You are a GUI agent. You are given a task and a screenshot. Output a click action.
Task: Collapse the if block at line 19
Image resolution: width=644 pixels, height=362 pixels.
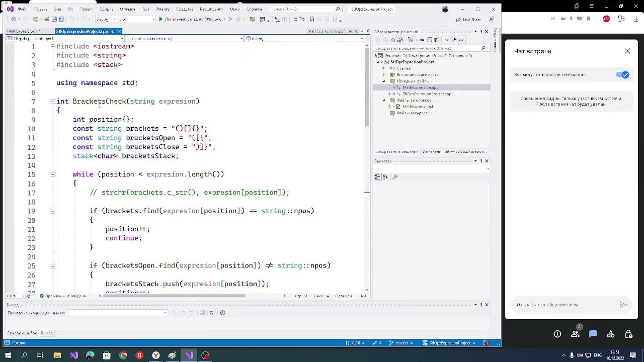53,211
